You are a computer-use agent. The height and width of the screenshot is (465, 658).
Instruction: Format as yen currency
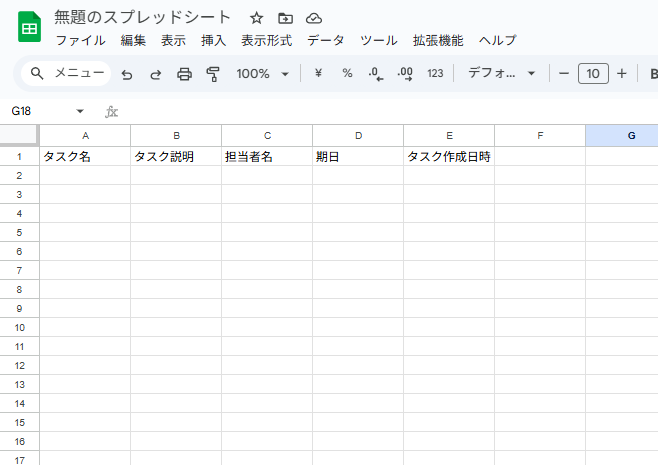318,73
